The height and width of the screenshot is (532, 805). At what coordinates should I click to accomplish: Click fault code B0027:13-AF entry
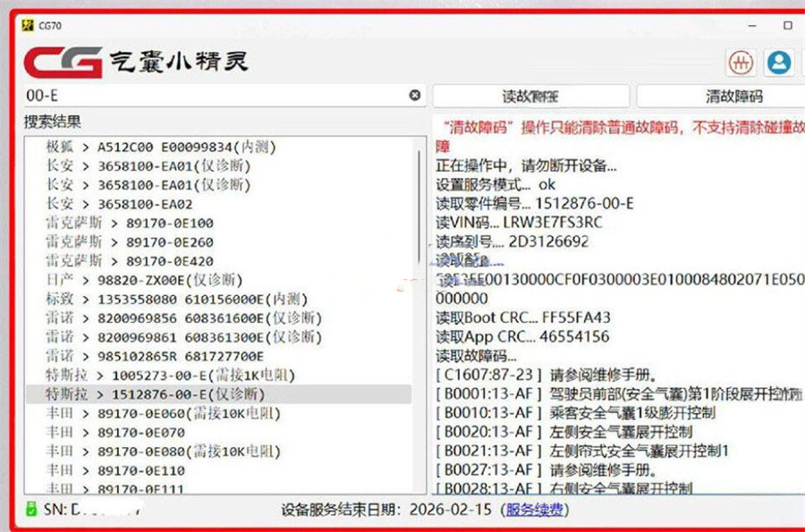coord(547,469)
